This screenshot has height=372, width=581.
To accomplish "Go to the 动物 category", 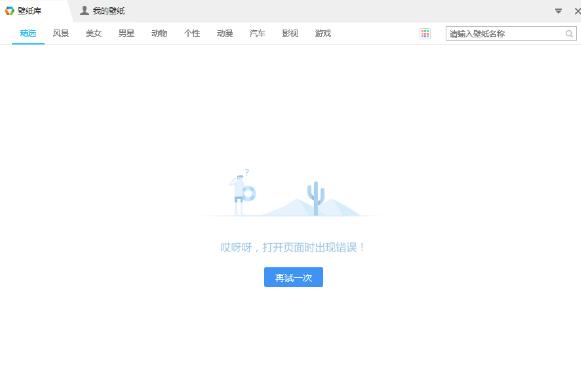I will tap(159, 33).
